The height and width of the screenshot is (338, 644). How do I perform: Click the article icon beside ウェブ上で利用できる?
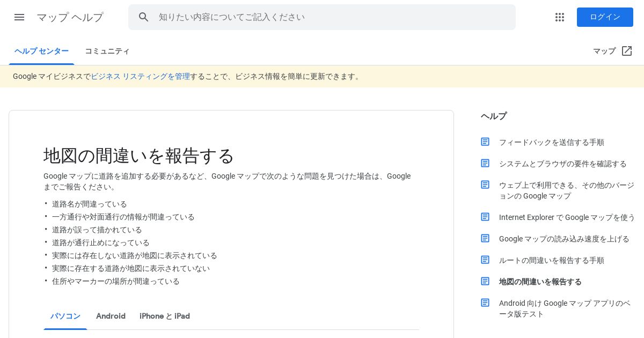click(485, 185)
